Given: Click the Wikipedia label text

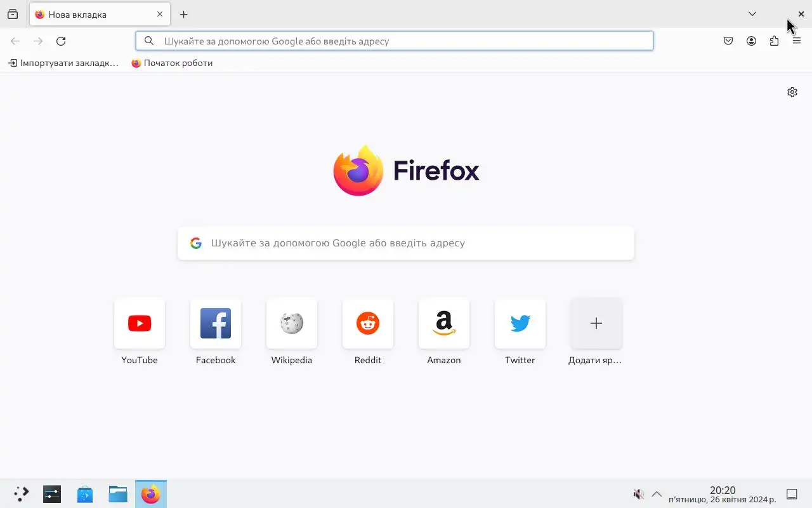Looking at the screenshot, I should (292, 360).
